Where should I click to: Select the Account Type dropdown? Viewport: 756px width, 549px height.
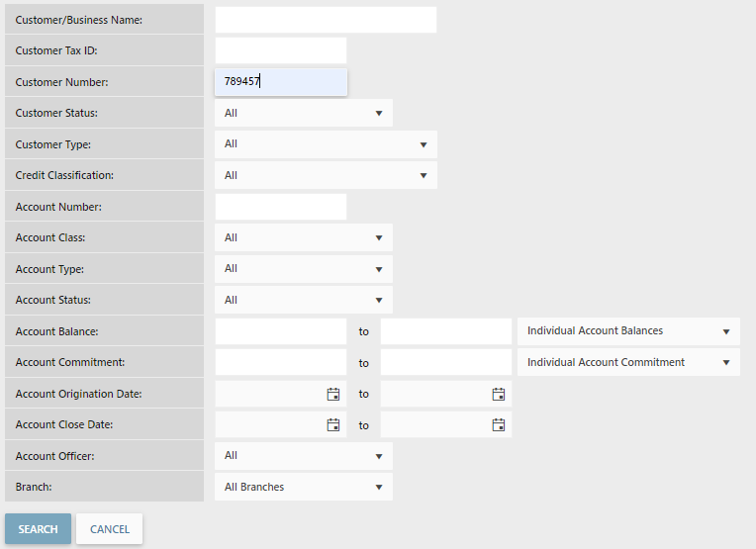(x=303, y=269)
